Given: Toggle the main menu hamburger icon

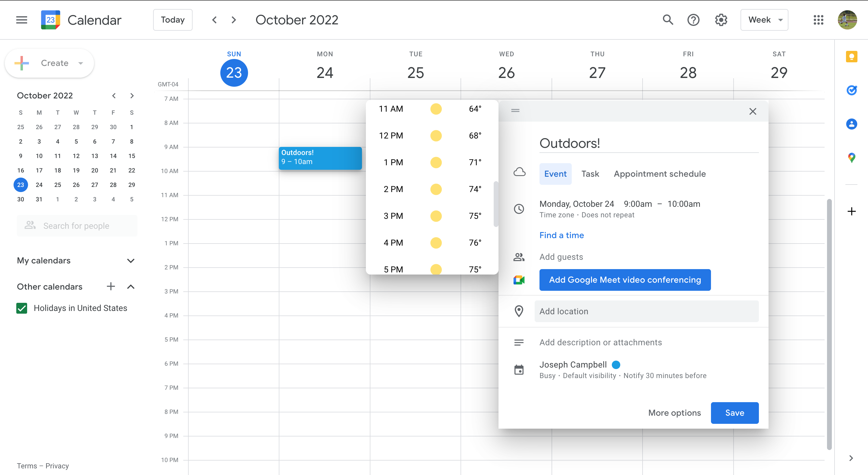Looking at the screenshot, I should 22,20.
